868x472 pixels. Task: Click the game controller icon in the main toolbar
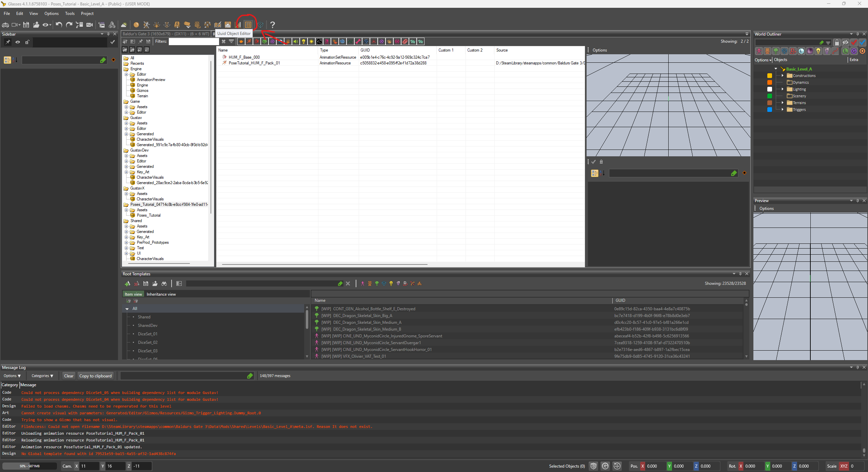(x=5, y=25)
